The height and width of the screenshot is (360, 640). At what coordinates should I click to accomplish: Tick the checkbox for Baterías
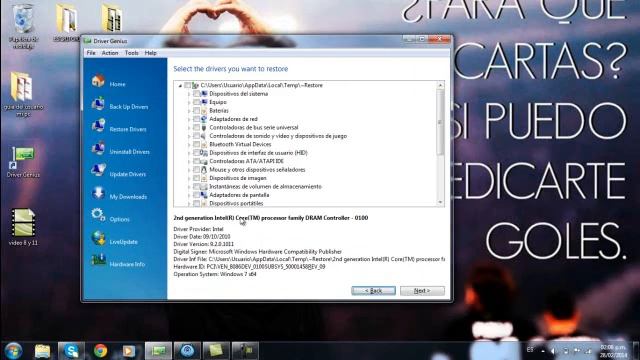(197, 111)
